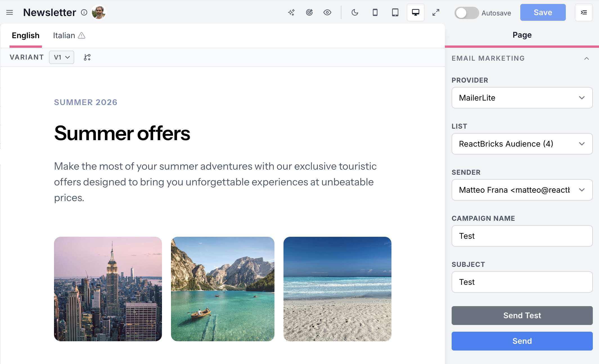Add a new variant branch icon
This screenshot has width=599, height=364.
(87, 57)
